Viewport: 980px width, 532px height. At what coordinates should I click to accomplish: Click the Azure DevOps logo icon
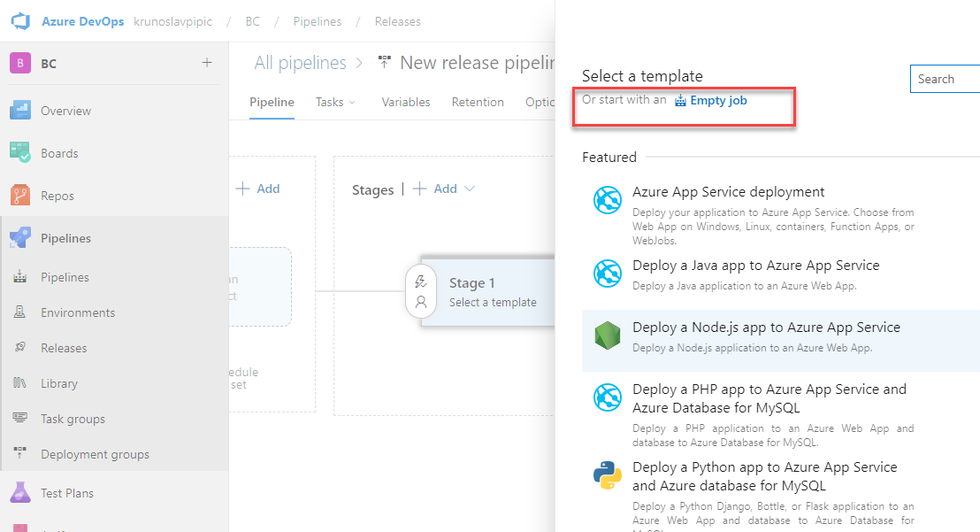[20, 21]
